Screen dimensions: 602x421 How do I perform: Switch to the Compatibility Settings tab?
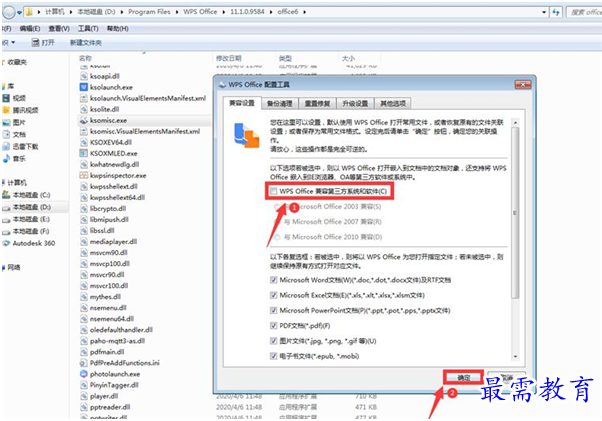[x=242, y=103]
